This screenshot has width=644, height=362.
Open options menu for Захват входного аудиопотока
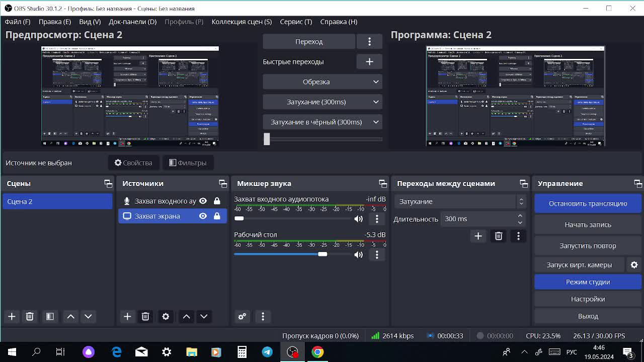click(377, 219)
